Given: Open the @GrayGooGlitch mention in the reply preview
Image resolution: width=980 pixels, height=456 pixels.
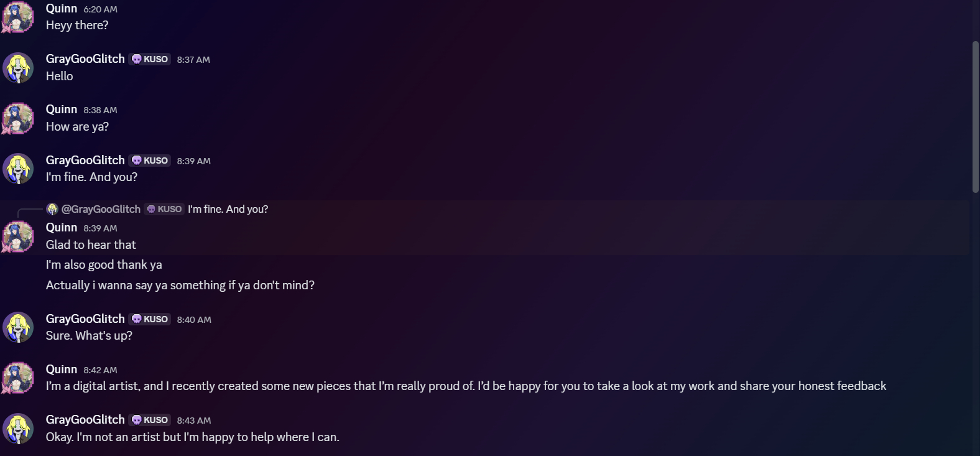Looking at the screenshot, I should point(101,209).
